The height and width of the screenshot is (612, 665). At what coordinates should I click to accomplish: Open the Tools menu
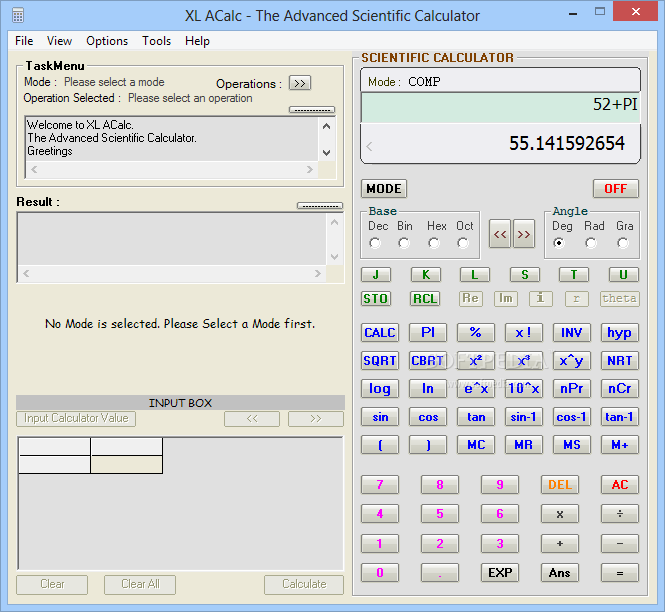(156, 41)
